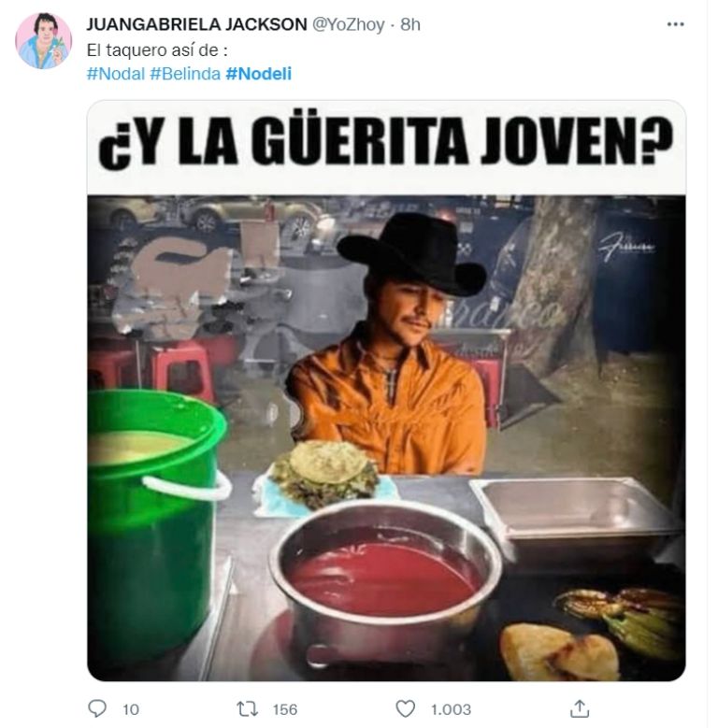View the 1.003 likes count
Image resolution: width=718 pixels, height=728 pixels.
click(x=451, y=709)
